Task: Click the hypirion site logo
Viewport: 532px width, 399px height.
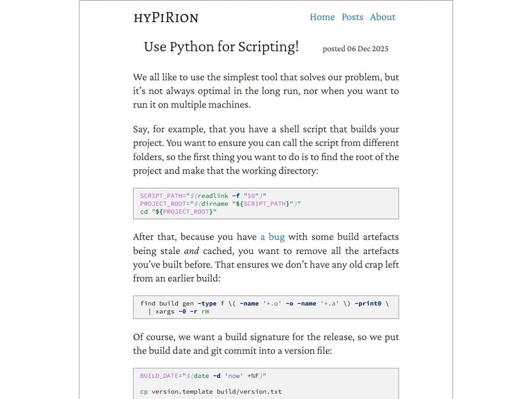Action: point(166,18)
